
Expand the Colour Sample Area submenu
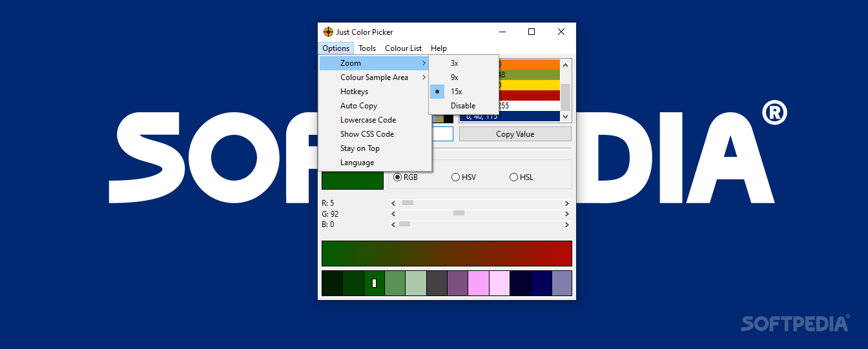coord(375,77)
